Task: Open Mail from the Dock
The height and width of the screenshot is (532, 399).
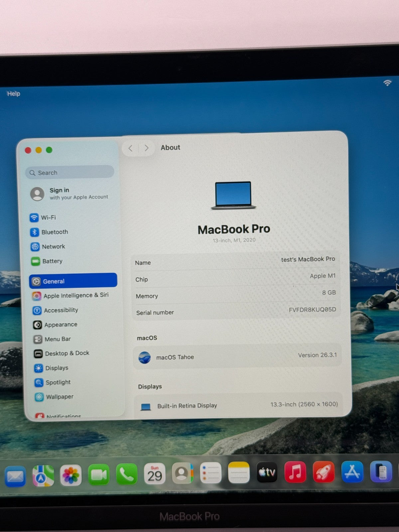Action: click(15, 477)
